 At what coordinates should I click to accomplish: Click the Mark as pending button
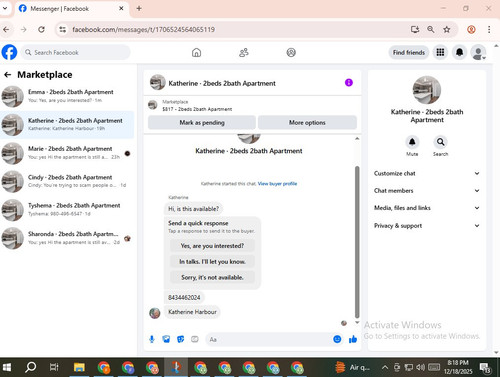pos(202,122)
